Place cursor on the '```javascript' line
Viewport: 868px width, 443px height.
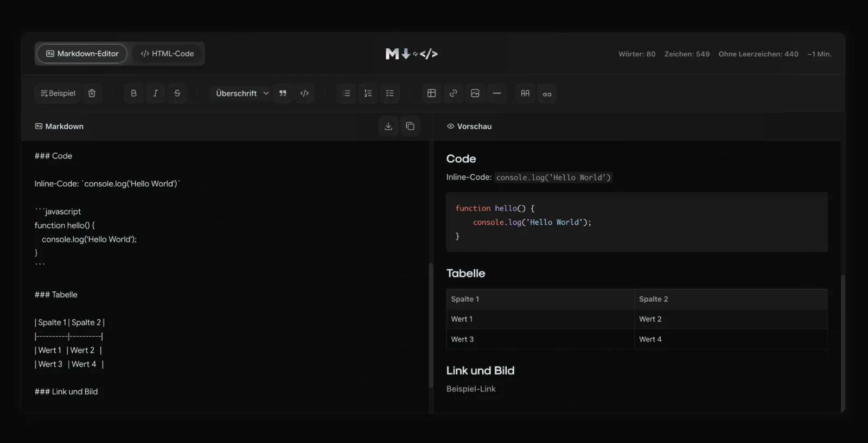pyautogui.click(x=58, y=211)
